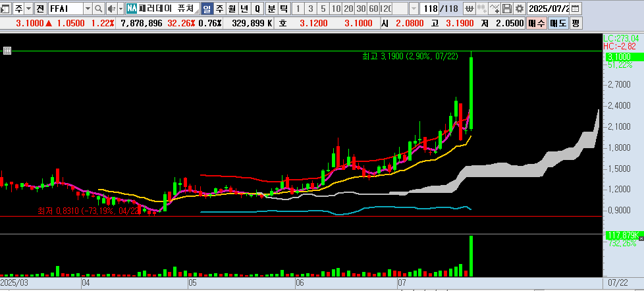
Task: Click the 2025/03 date axis label
Action: pos(14,283)
